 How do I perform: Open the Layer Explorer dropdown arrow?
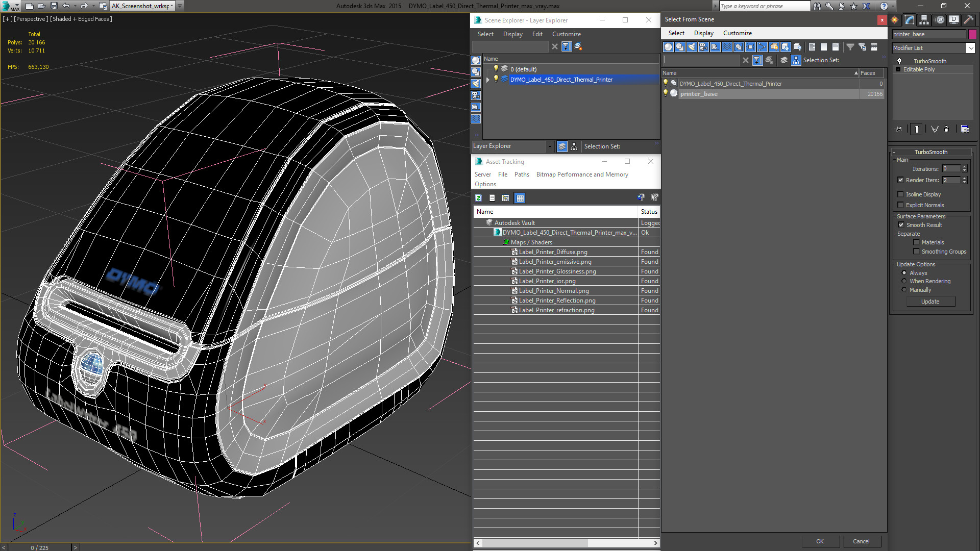(550, 146)
